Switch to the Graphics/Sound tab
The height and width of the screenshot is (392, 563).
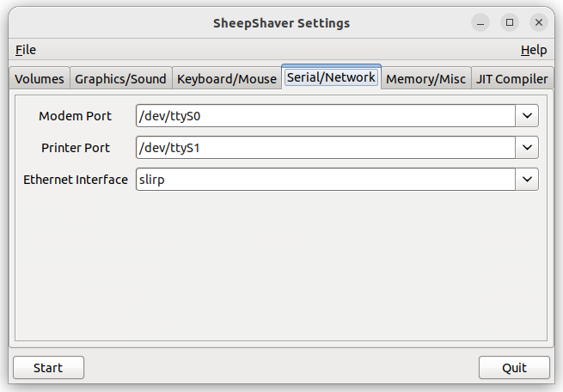click(120, 78)
